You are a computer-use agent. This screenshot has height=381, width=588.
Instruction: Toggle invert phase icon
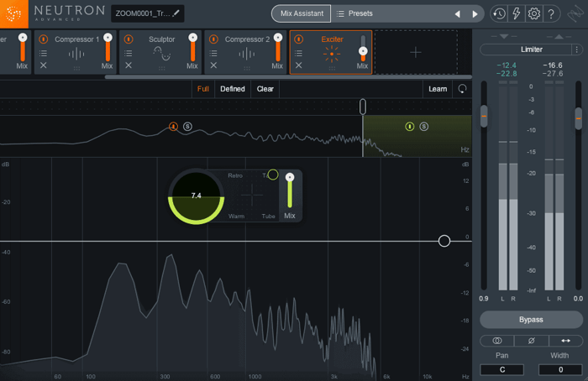pos(532,341)
